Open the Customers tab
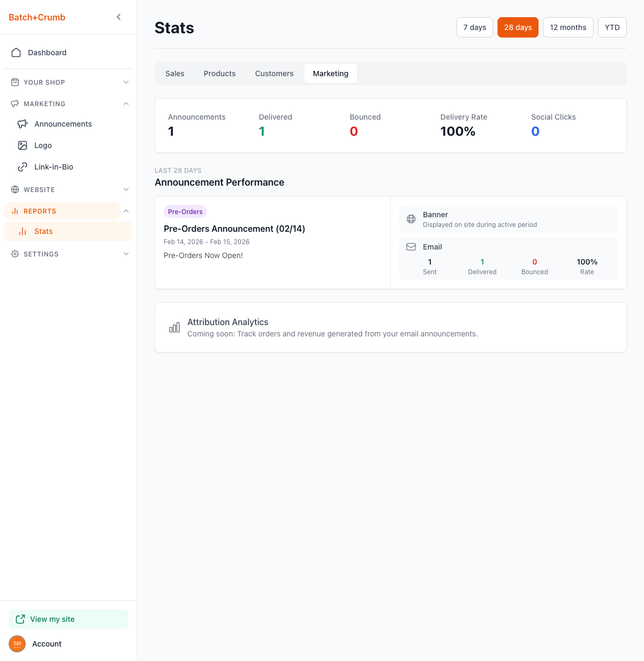Screen dimensions: 644x661 pos(274,74)
